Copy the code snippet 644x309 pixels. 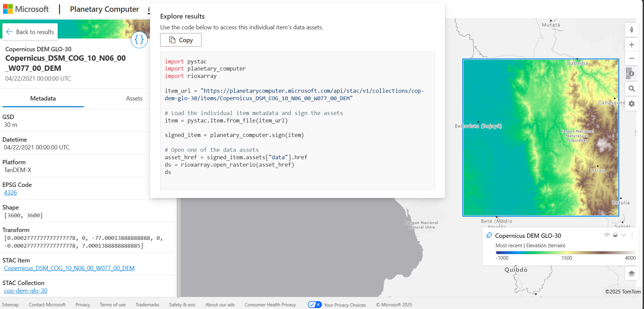point(181,40)
